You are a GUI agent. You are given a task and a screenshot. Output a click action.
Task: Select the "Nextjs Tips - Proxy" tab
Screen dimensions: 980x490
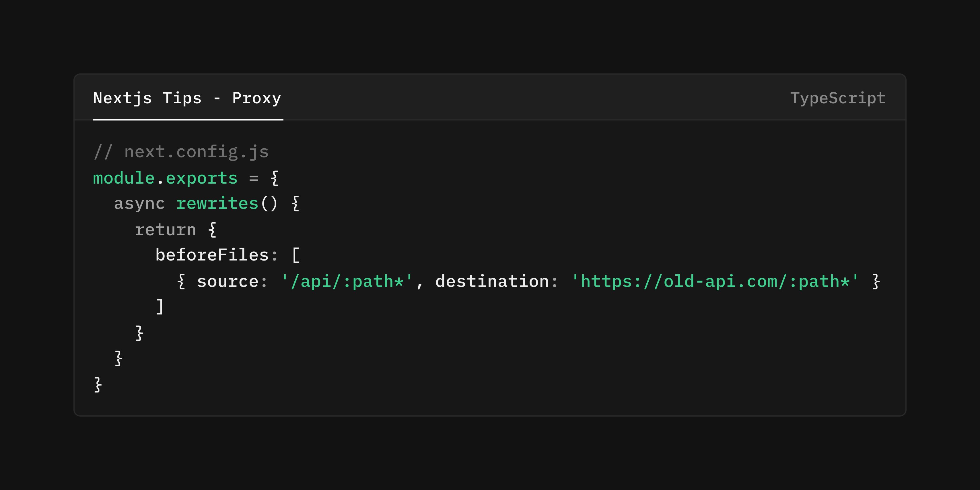point(187,98)
